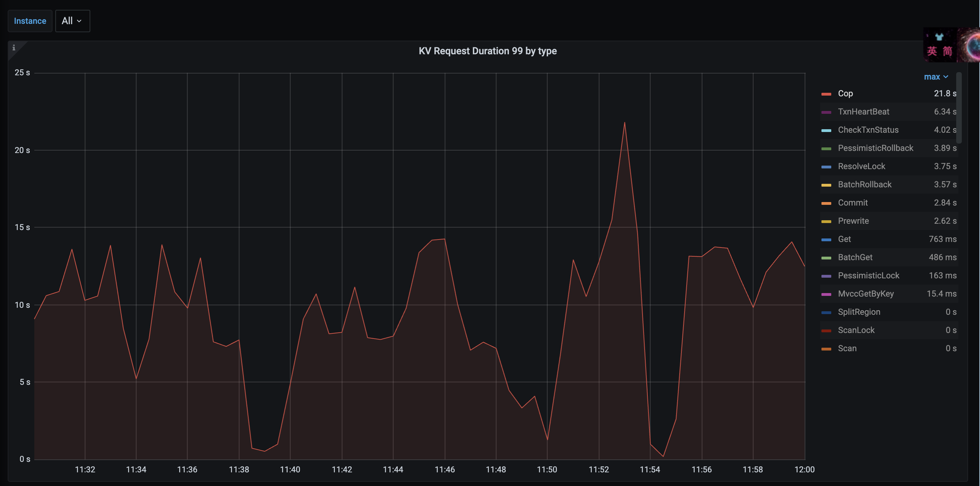Select the MvccGetByKey legend entry
The height and width of the screenshot is (486, 980).
pyautogui.click(x=866, y=294)
